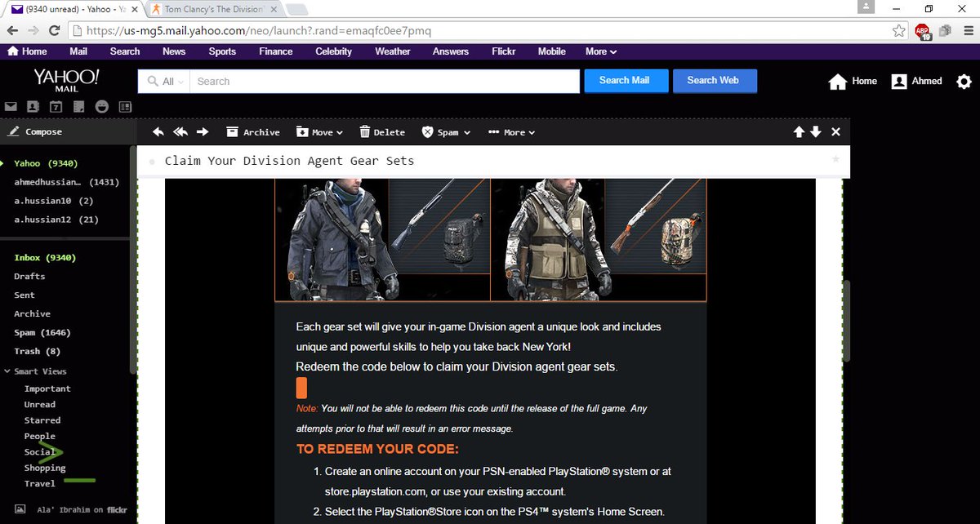Open Sports in Yahoo top navigation

pos(222,51)
